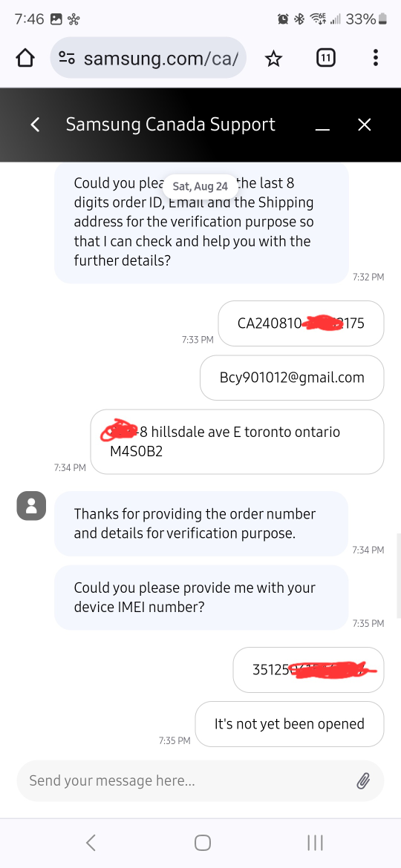The width and height of the screenshot is (401, 868).
Task: Tap Android back navigation button
Action: pos(91,843)
